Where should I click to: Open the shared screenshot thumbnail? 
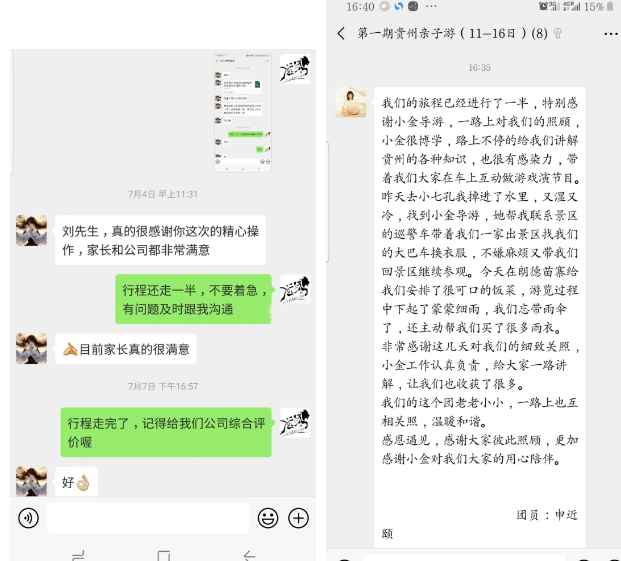[x=243, y=113]
